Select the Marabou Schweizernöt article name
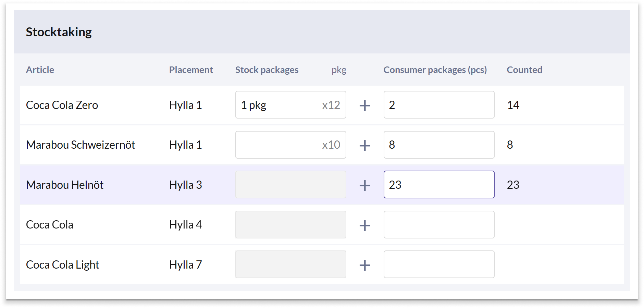The image size is (644, 308). (x=81, y=145)
